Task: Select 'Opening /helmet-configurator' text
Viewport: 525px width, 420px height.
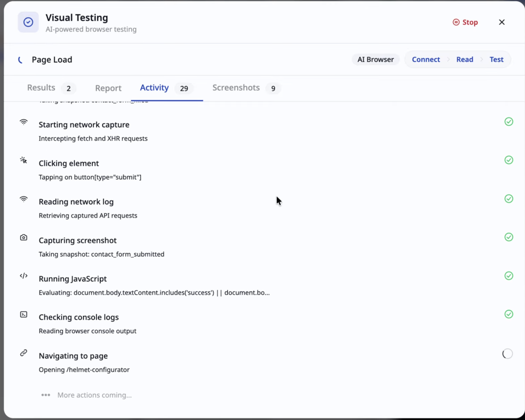Action: [x=84, y=370]
